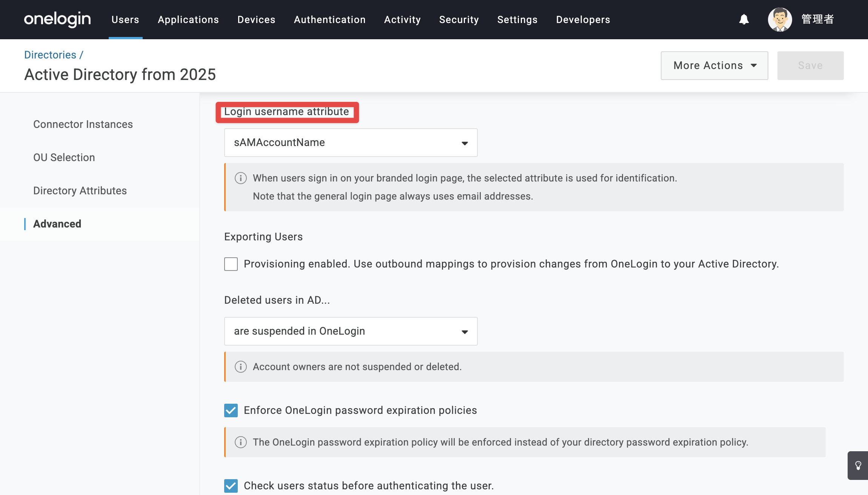
Task: Switch to Connector Instances tab
Action: [83, 125]
